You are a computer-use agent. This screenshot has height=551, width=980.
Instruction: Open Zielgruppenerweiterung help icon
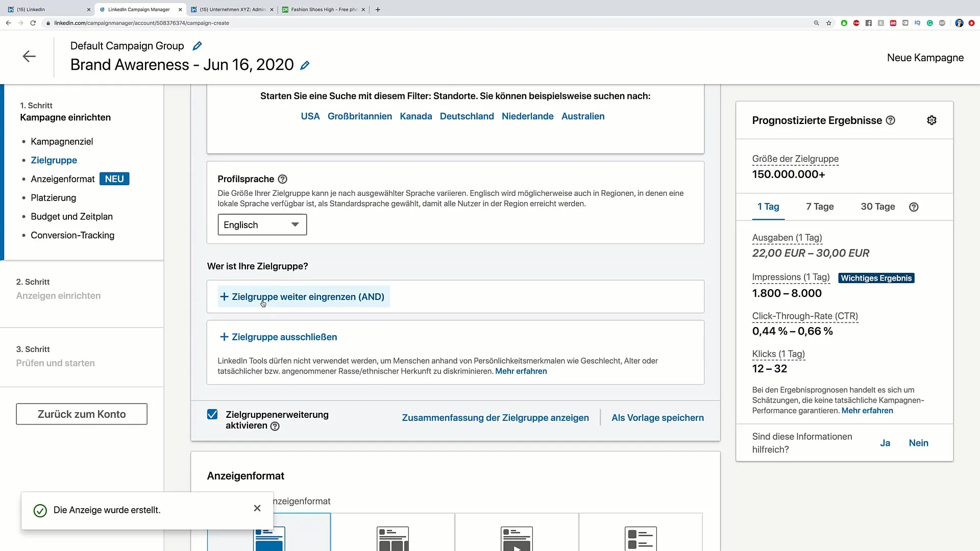click(275, 427)
